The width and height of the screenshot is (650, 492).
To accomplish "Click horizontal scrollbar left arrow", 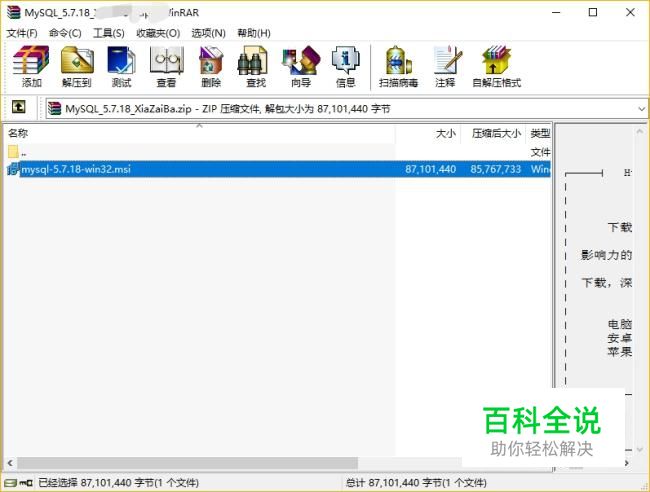I will [x=10, y=463].
